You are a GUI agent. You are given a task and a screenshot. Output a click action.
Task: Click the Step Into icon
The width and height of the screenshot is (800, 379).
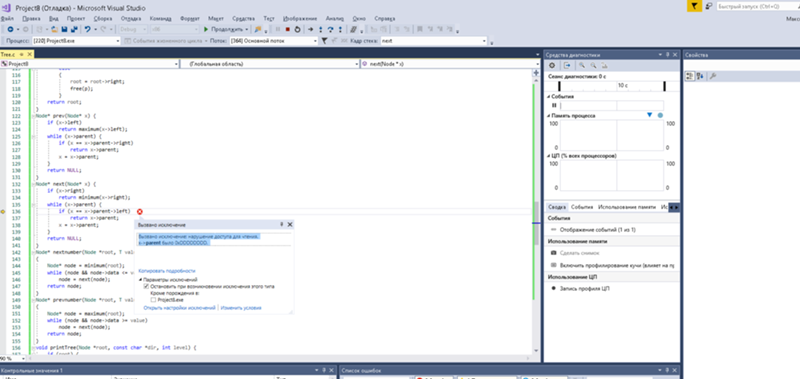tap(320, 30)
